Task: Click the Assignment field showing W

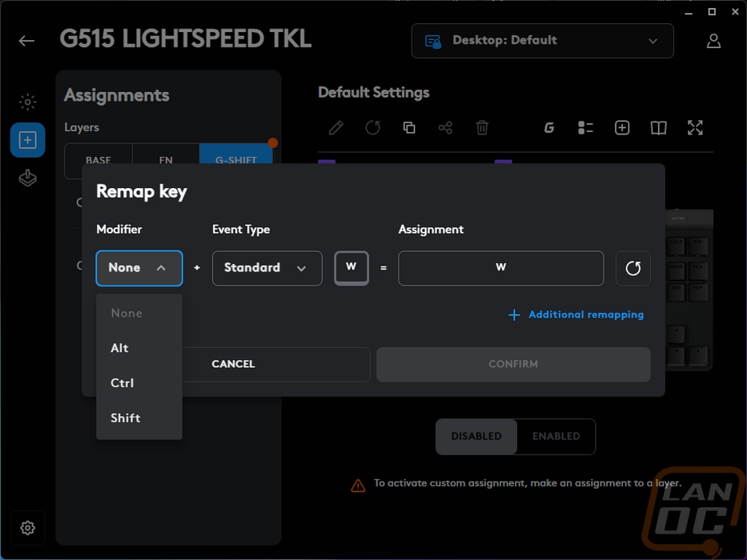Action: click(x=501, y=268)
